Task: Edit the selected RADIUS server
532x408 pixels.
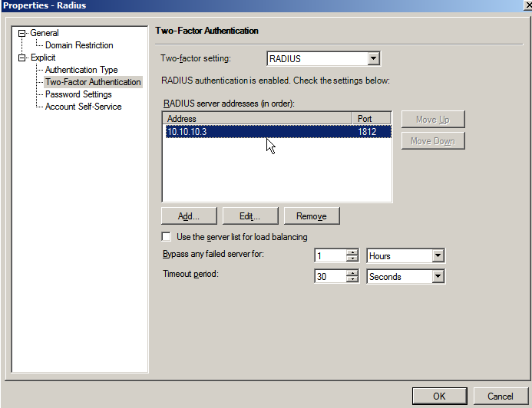Action: [250, 216]
